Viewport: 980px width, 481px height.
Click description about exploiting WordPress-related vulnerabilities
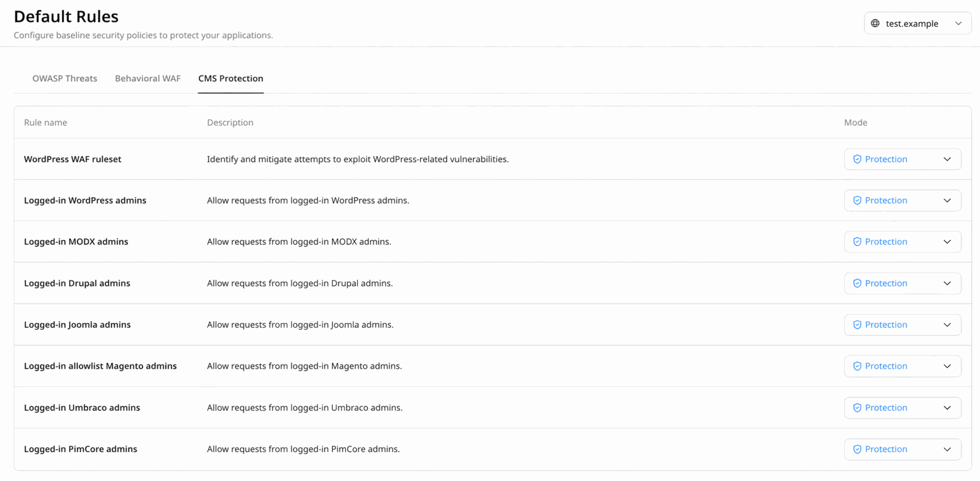point(358,159)
